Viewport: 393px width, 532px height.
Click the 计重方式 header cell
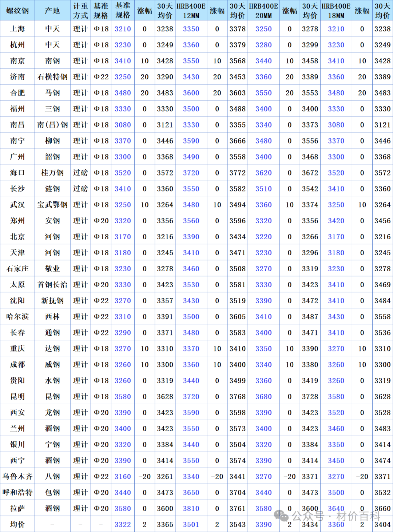click(80, 11)
